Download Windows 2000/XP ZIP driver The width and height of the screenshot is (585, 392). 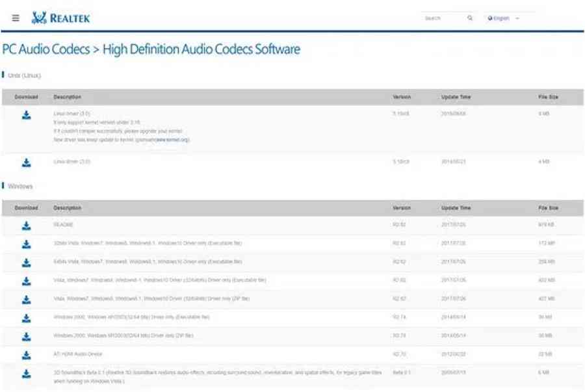(27, 337)
